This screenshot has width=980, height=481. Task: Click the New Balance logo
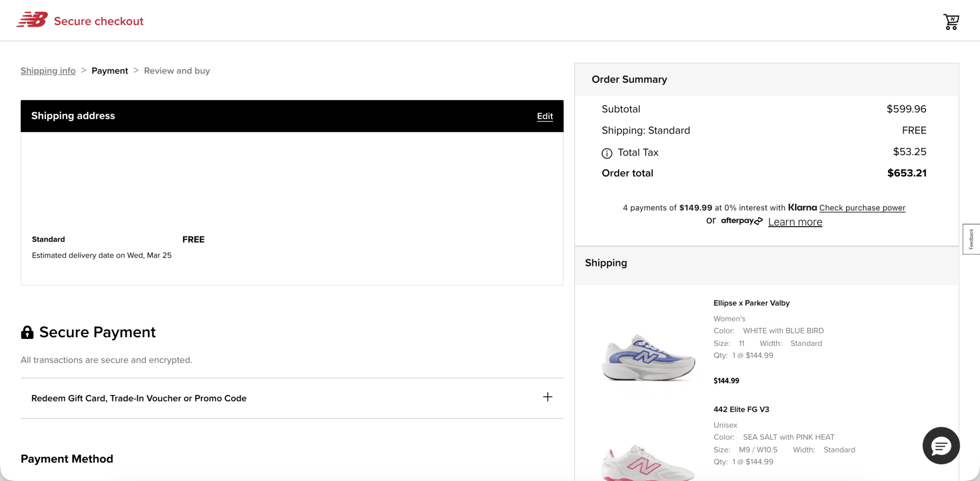(x=32, y=20)
